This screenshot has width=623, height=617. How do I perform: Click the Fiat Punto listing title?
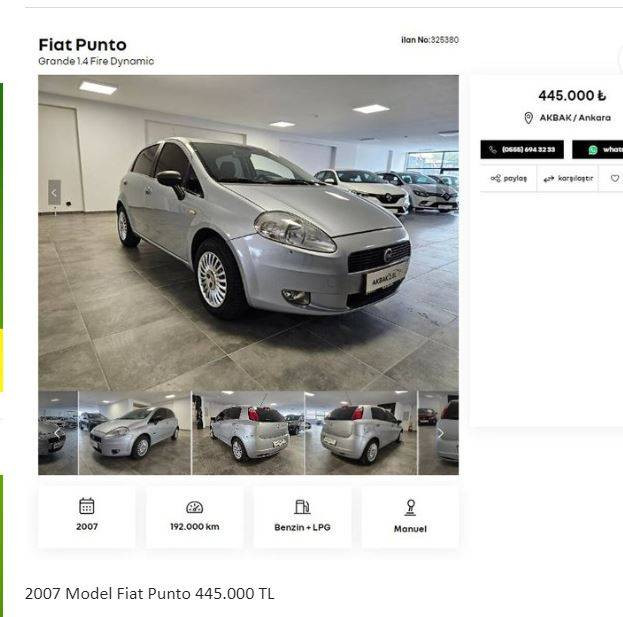tap(83, 45)
